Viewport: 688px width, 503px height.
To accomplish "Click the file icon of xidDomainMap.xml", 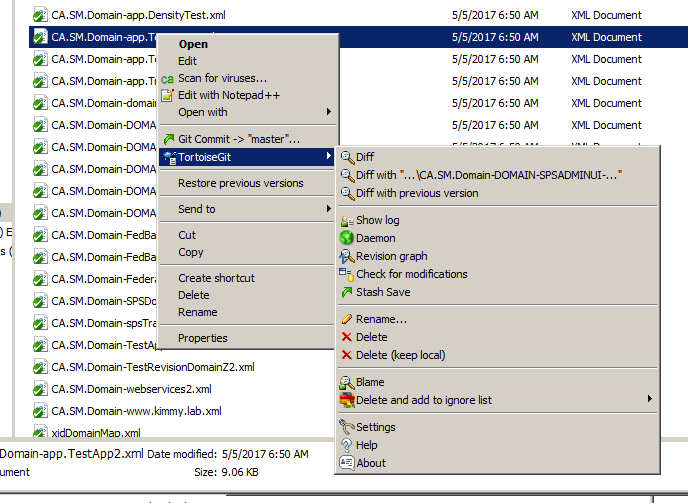I will (x=40, y=432).
